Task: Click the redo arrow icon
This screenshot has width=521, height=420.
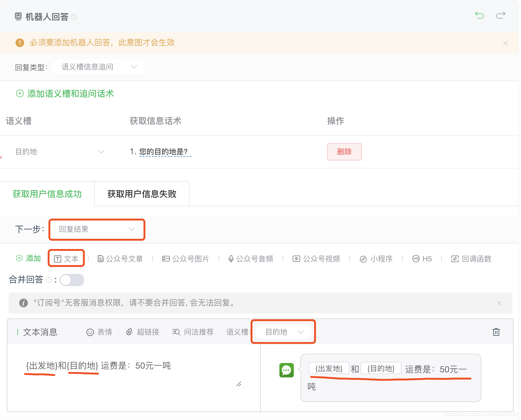Action: click(x=501, y=15)
